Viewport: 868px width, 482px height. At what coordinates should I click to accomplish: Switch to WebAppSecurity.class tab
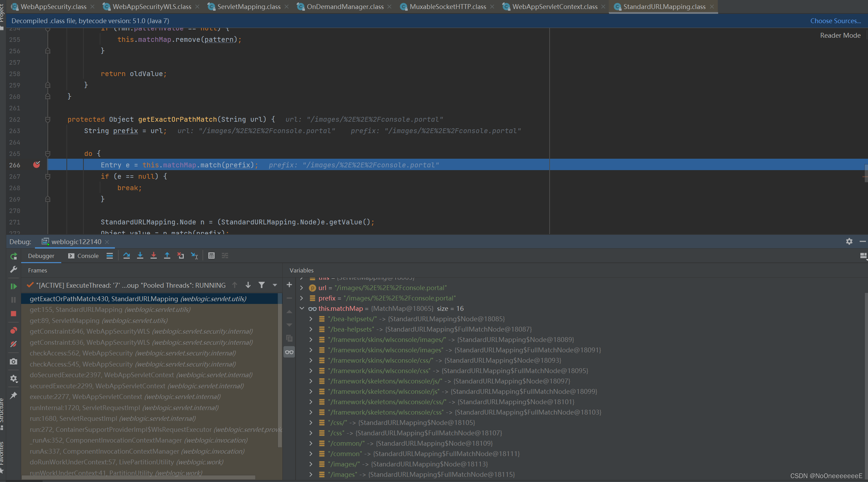53,7
